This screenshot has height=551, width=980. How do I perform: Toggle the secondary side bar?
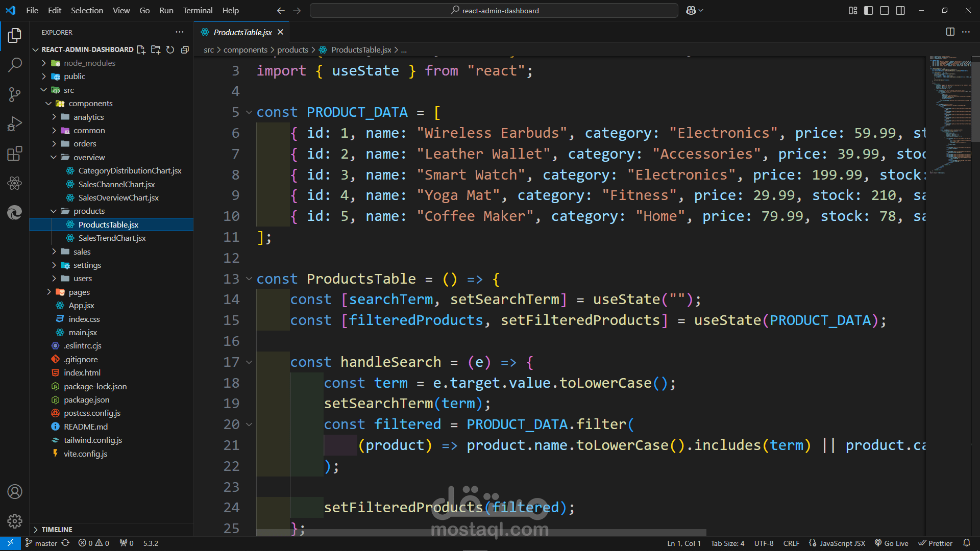pyautogui.click(x=900, y=10)
